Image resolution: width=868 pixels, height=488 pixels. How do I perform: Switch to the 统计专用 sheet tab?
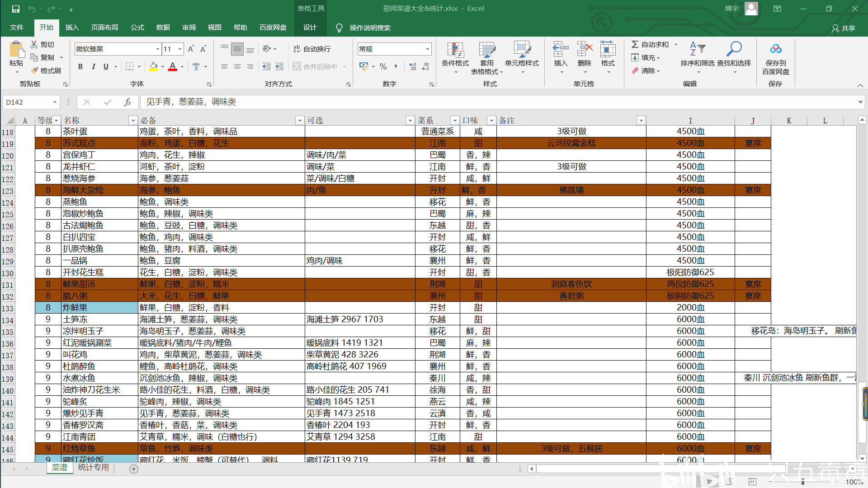[x=94, y=468]
